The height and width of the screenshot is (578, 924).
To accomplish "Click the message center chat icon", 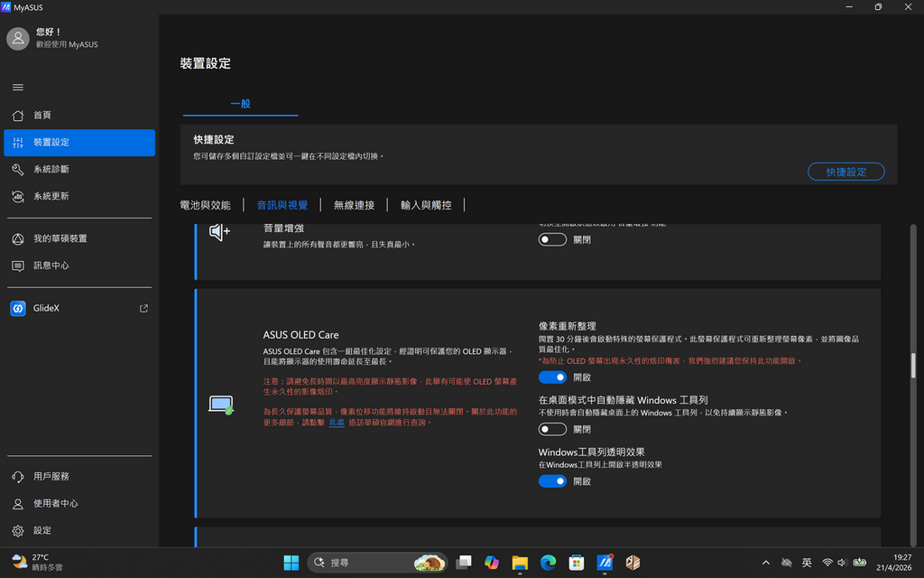I will click(18, 266).
